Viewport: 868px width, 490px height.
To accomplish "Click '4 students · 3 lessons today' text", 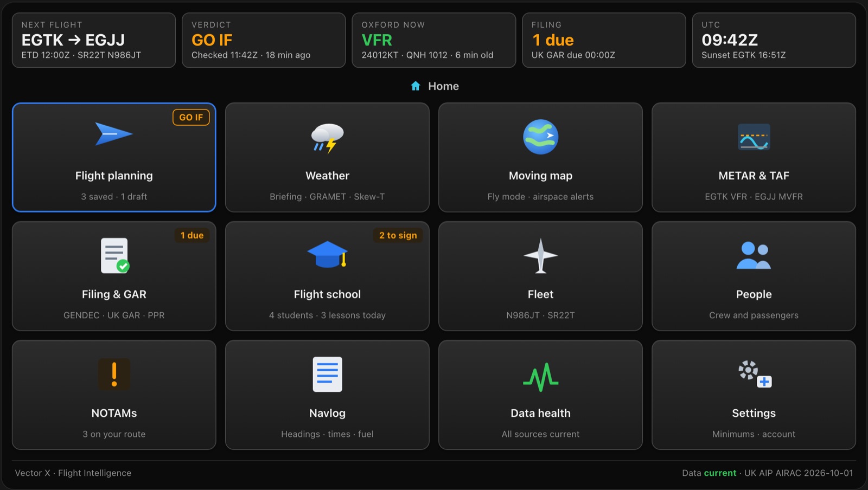I will [327, 315].
